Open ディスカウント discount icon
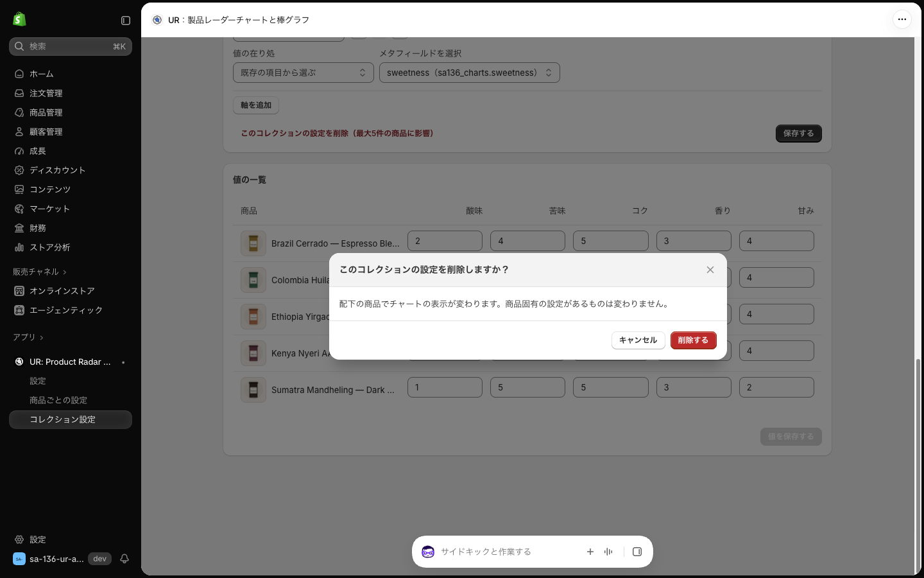 (x=19, y=170)
